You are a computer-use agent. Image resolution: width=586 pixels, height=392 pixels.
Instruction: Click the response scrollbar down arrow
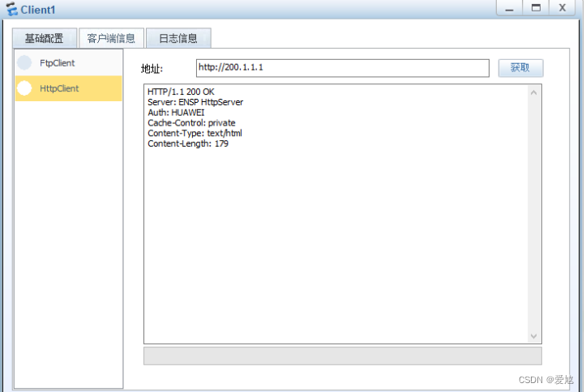point(533,336)
